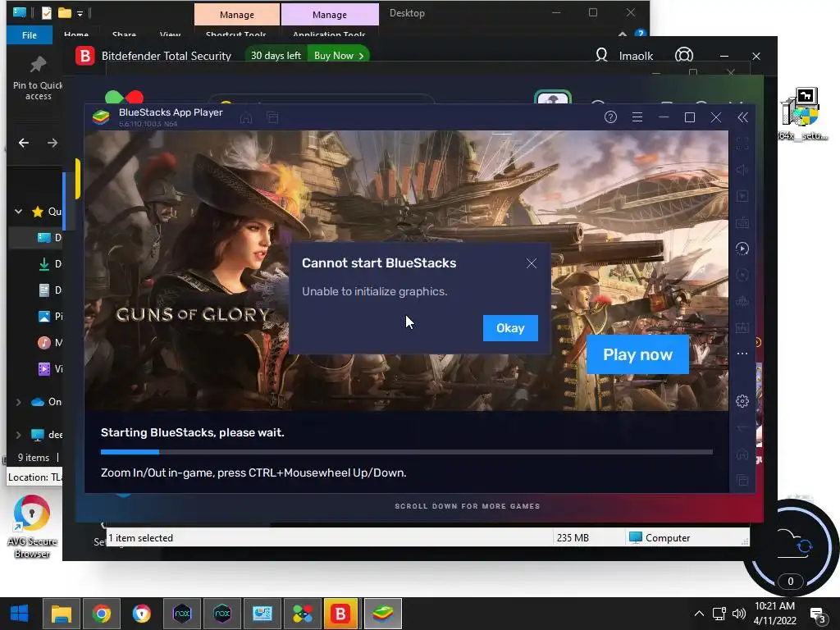Image resolution: width=840 pixels, height=630 pixels.
Task: Click BlueStacks sidebar home icon at bottom
Action: point(742,454)
